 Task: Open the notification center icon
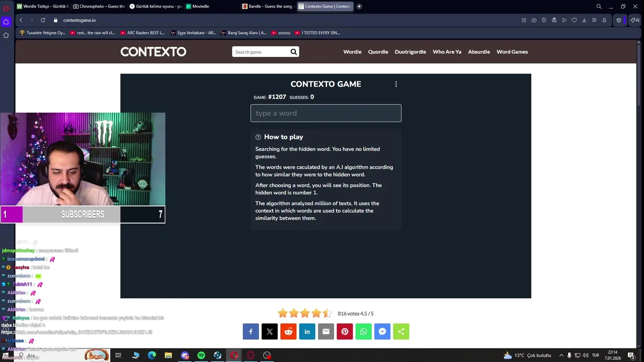click(631, 355)
